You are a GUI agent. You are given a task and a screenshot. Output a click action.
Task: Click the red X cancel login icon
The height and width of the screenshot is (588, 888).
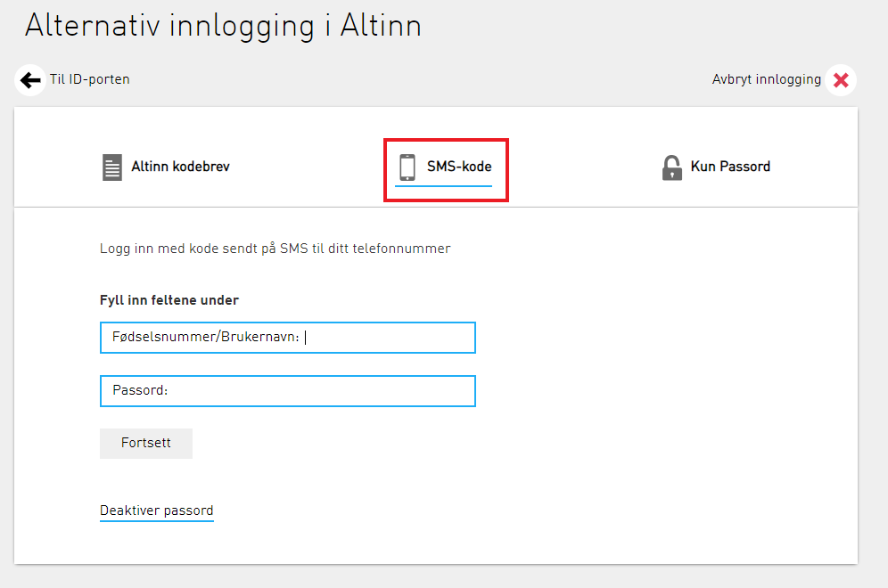841,80
